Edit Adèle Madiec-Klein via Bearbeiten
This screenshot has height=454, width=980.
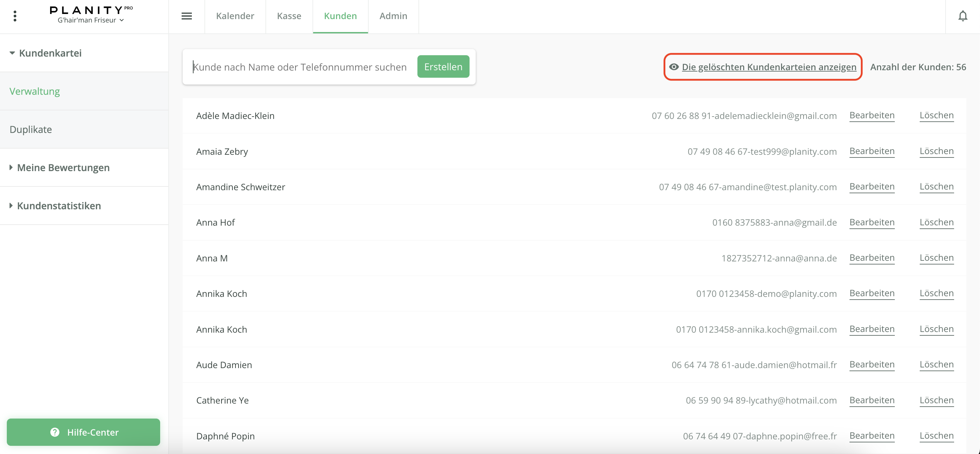[x=872, y=115]
